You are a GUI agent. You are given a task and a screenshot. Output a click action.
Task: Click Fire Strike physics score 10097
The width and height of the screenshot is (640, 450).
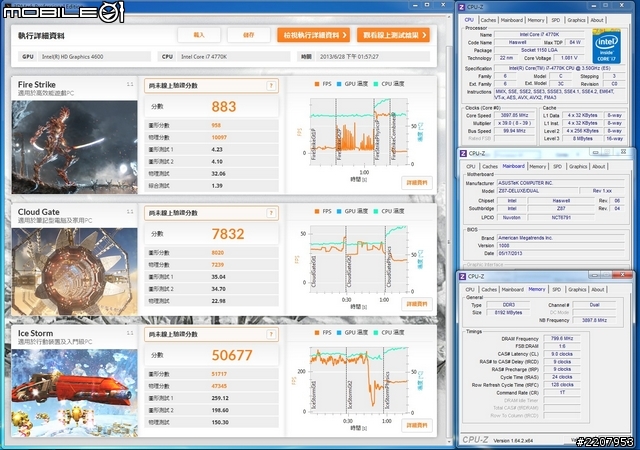219,137
